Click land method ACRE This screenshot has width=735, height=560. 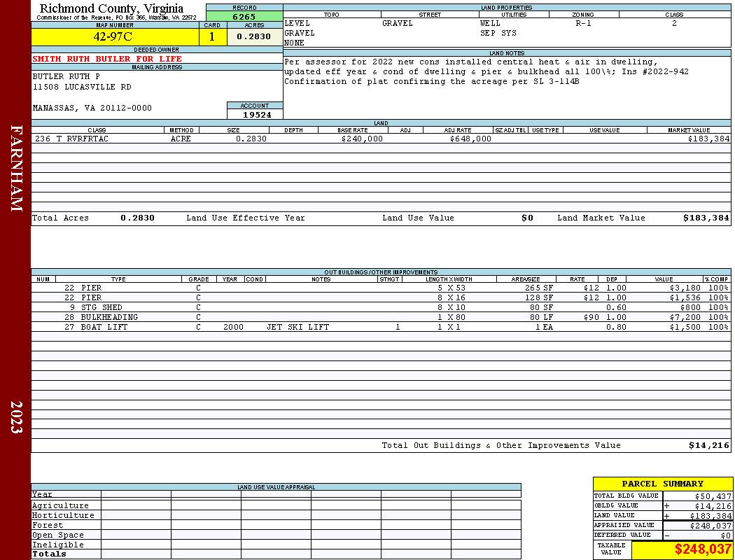tap(181, 139)
